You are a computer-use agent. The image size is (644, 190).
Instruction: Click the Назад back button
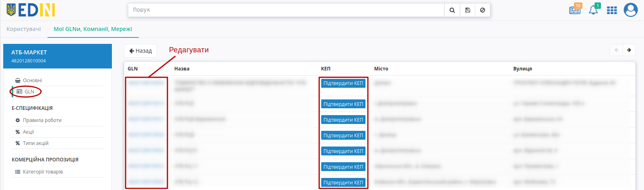pyautogui.click(x=140, y=51)
